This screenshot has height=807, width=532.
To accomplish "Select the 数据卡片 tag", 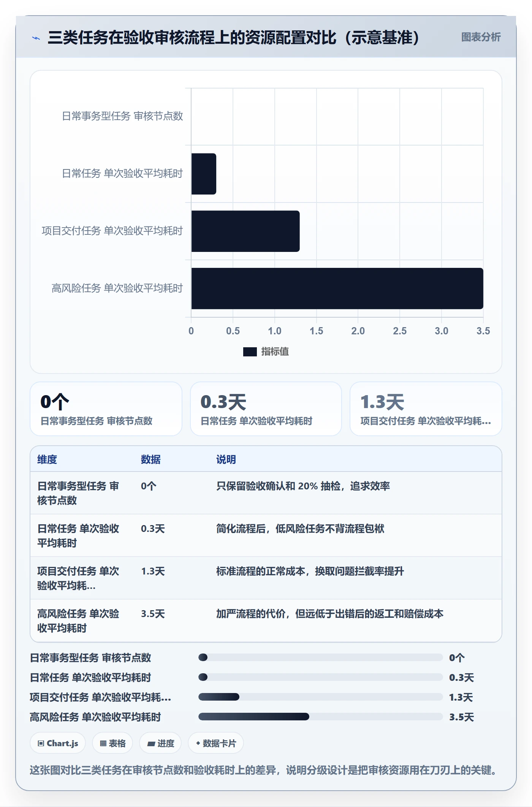I will click(x=216, y=743).
